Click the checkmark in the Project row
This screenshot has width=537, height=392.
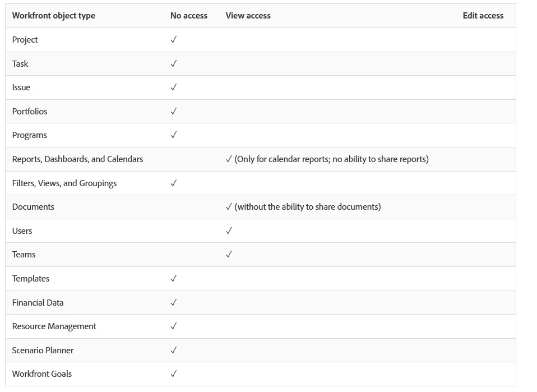[x=174, y=40]
